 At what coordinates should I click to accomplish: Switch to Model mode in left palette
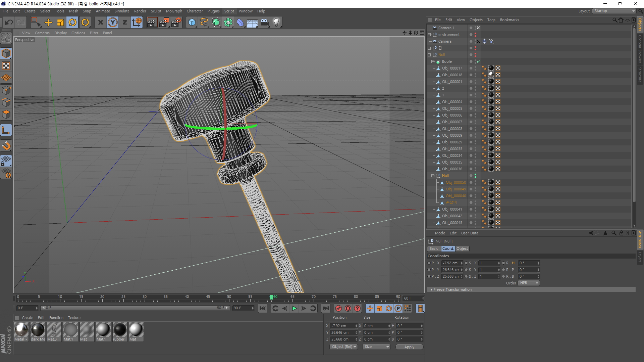pos(6,53)
